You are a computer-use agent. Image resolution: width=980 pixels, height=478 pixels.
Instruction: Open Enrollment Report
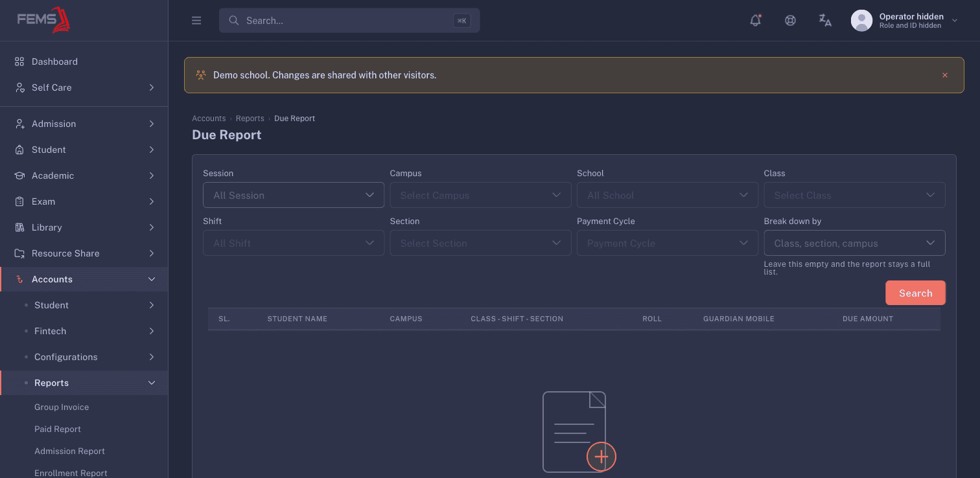click(71, 473)
